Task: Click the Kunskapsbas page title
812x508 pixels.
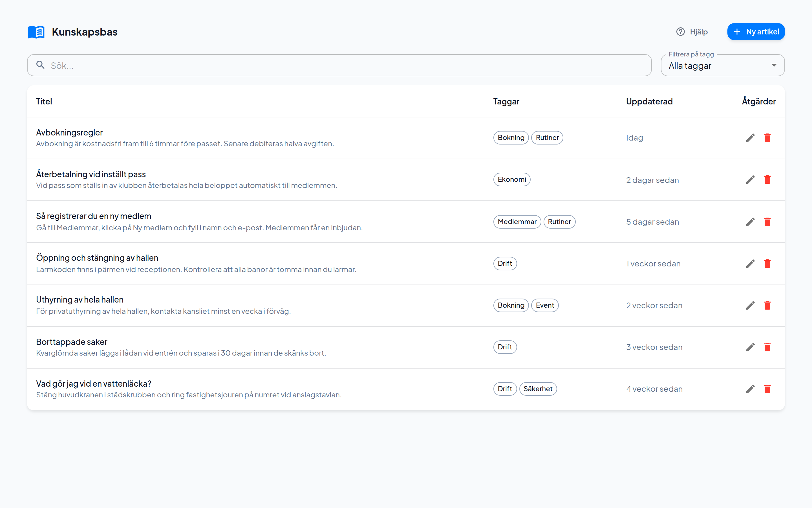Action: point(85,32)
